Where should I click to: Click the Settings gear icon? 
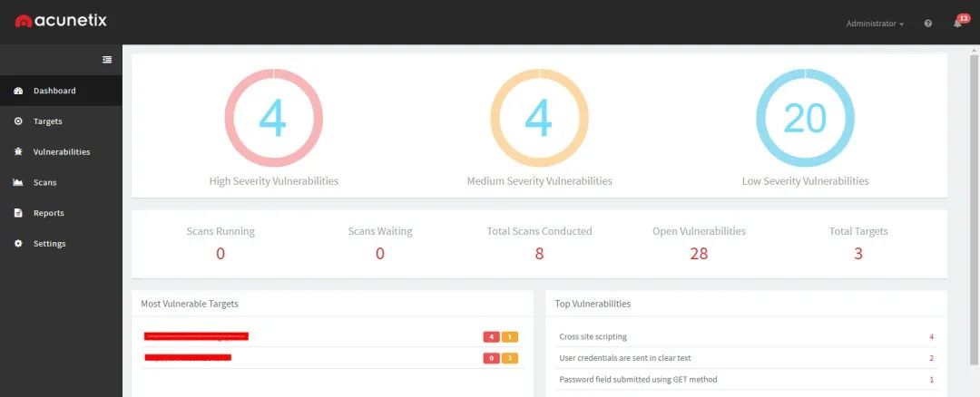(x=18, y=244)
